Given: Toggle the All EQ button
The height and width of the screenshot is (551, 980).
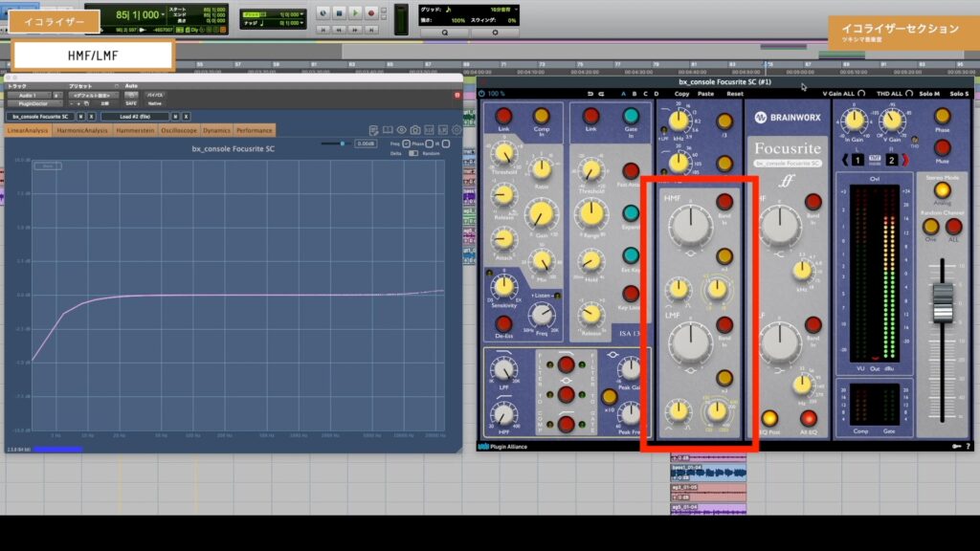Looking at the screenshot, I should pyautogui.click(x=808, y=418).
